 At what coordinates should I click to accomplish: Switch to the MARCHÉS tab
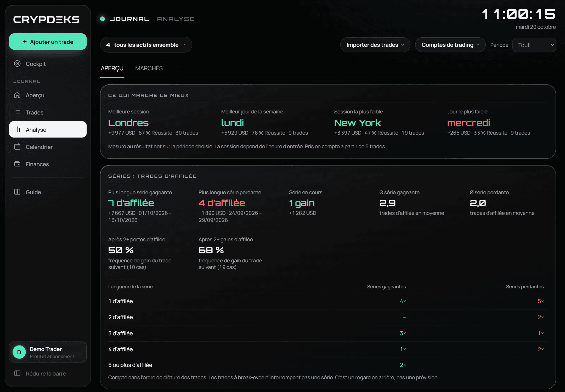pos(149,68)
